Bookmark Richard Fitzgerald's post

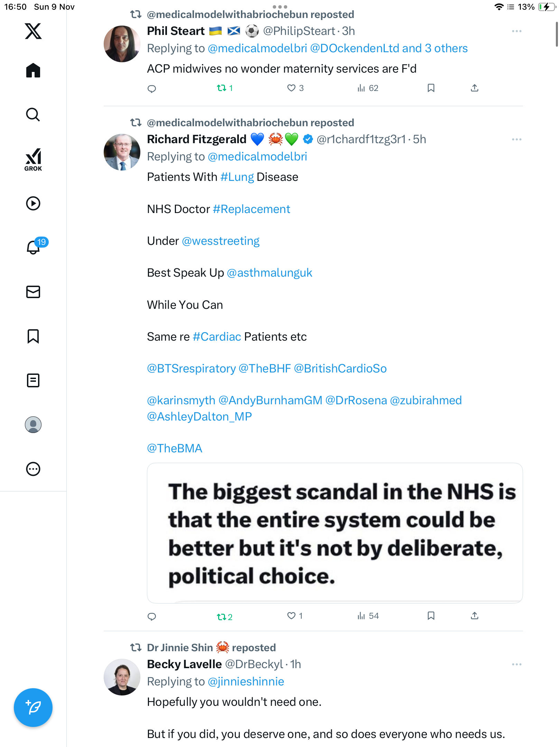pos(431,616)
